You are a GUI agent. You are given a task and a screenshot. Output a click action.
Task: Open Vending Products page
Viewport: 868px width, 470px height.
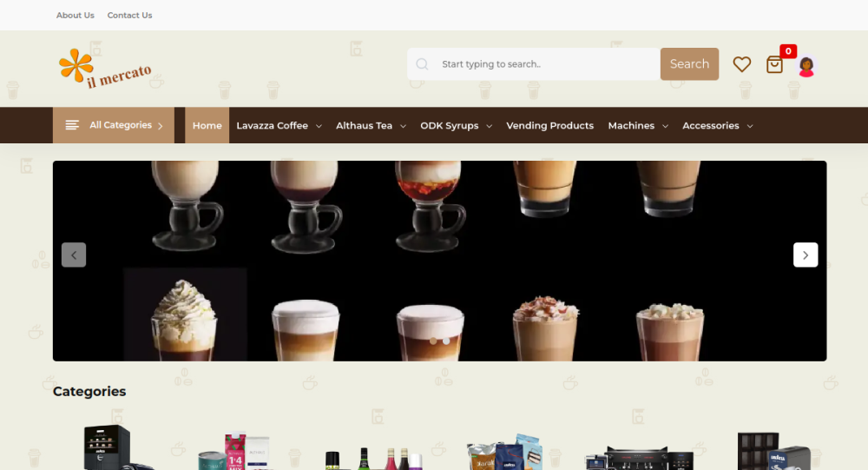[549, 126]
